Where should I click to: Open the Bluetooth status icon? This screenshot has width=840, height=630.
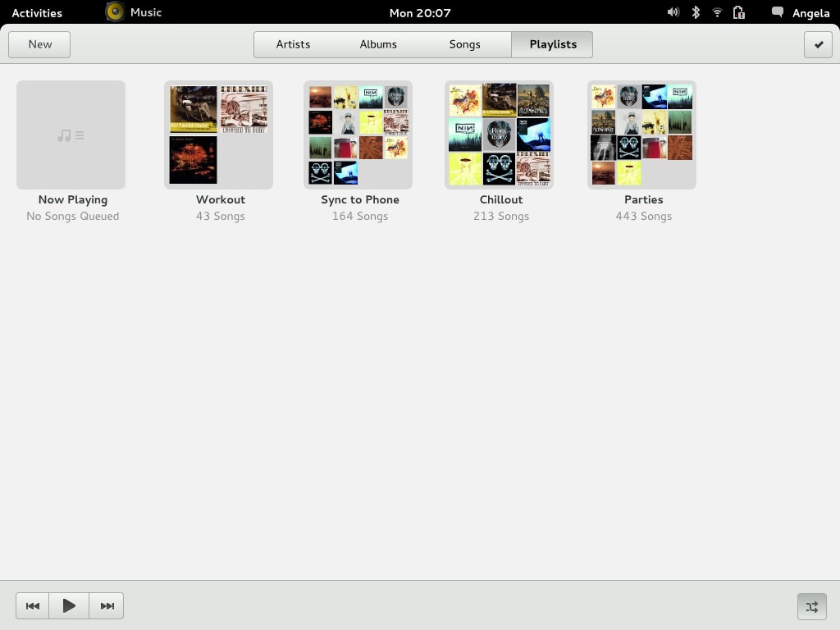(696, 12)
